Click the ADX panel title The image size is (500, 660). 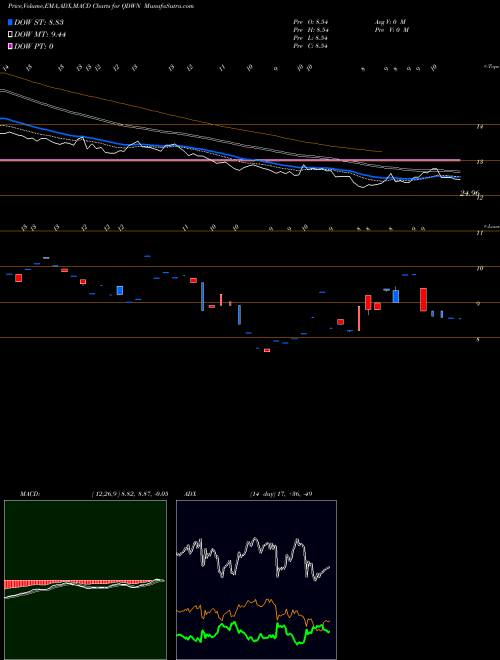point(191,494)
